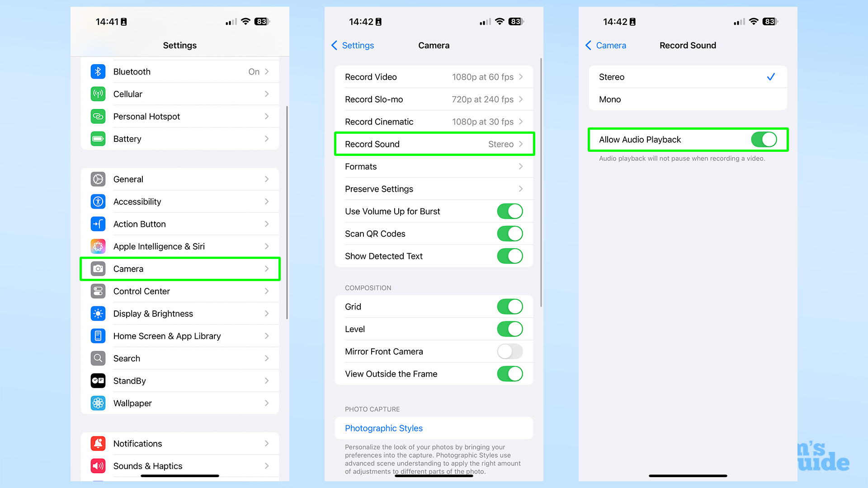The image size is (868, 488).
Task: Open Bluetooth settings
Action: point(181,71)
